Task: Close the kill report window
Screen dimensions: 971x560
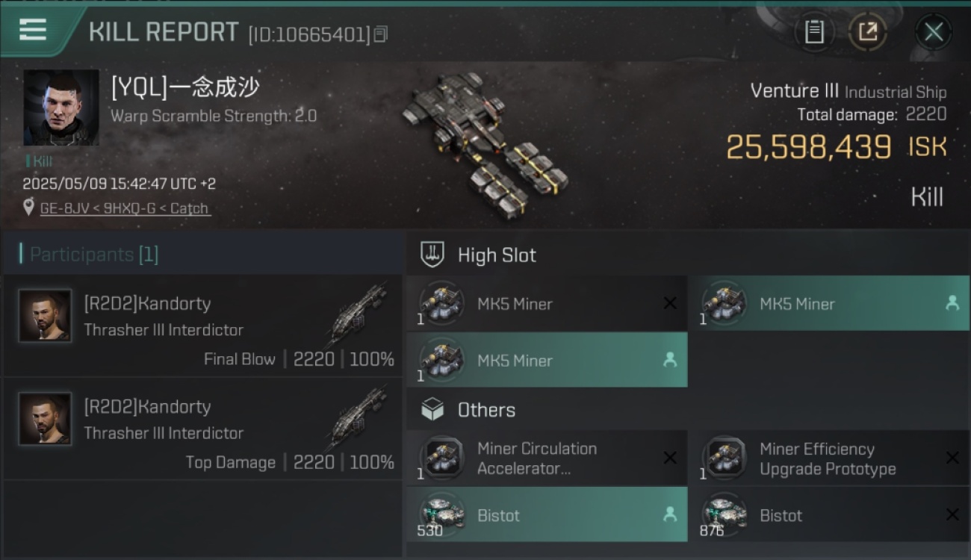Action: 933,32
